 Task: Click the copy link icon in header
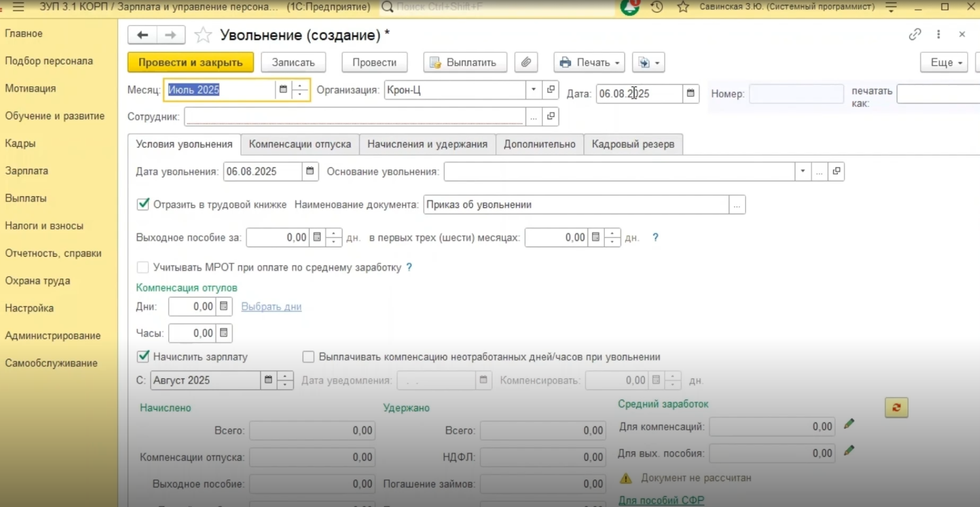point(915,34)
